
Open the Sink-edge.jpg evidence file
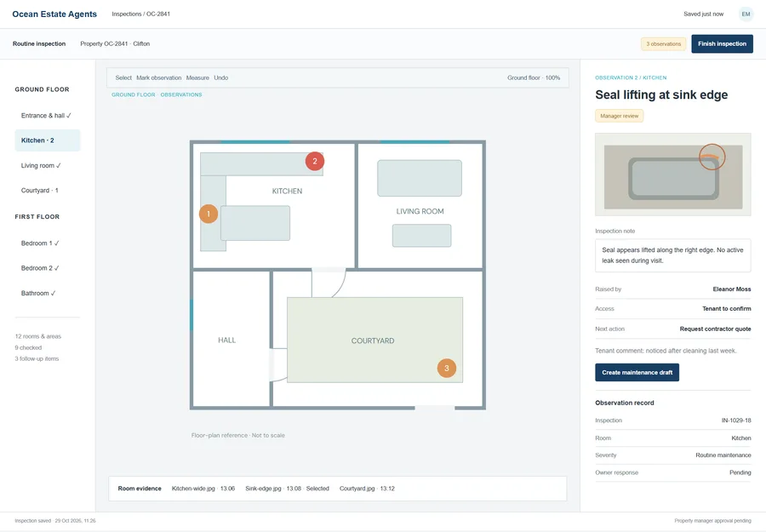287,489
